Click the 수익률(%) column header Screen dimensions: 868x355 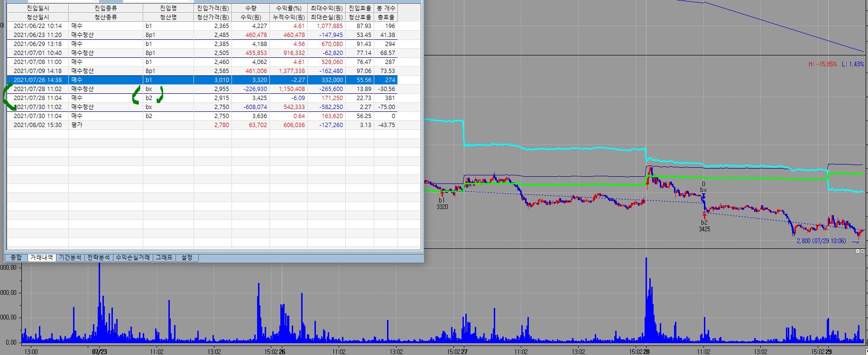pyautogui.click(x=288, y=9)
